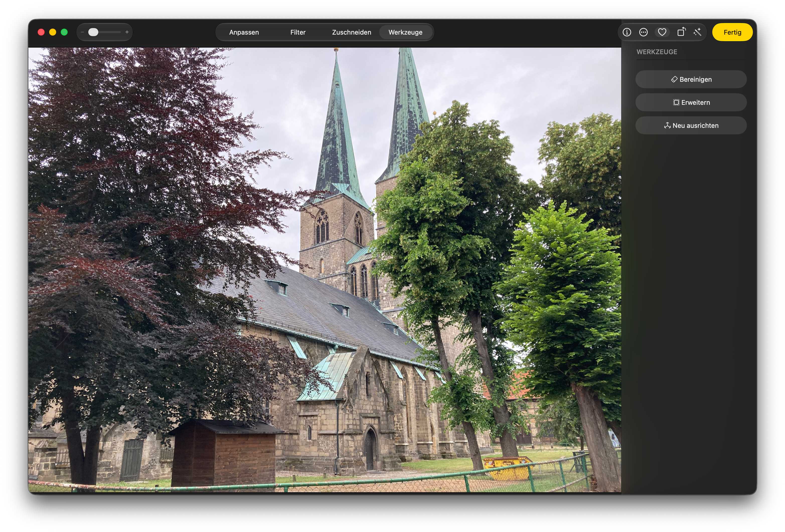Open the photo info inspector icon
Screen dimensions: 785x532
click(x=626, y=32)
